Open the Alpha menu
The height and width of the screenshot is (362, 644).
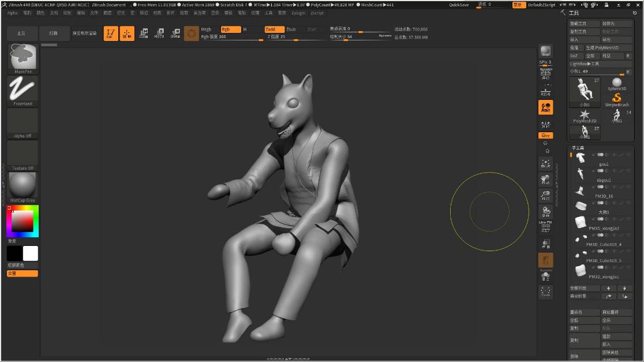pyautogui.click(x=12, y=13)
